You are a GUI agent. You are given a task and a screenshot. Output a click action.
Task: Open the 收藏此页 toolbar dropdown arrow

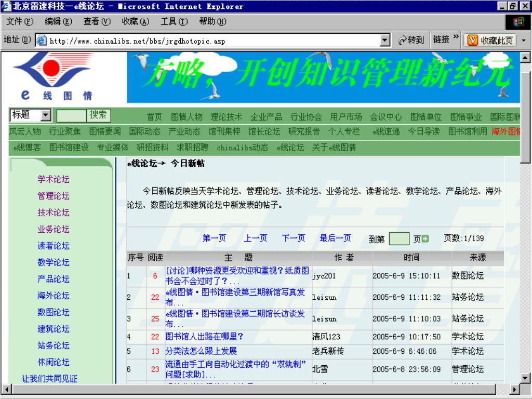tap(524, 41)
